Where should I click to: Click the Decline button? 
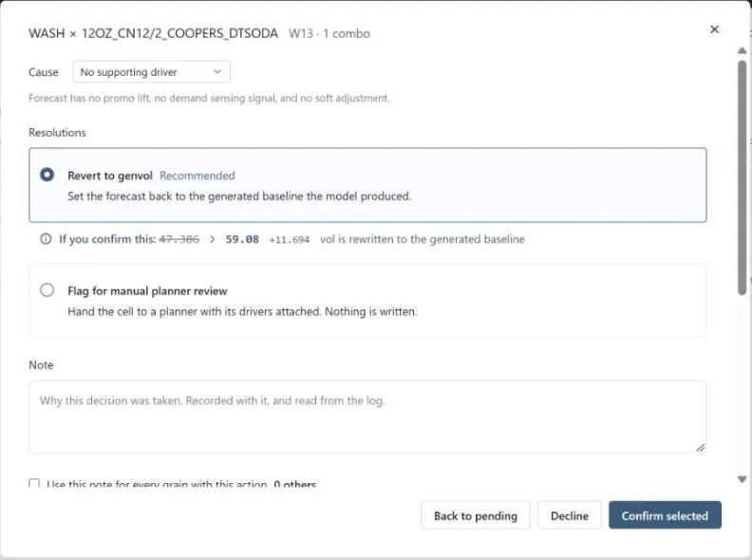[x=570, y=515]
